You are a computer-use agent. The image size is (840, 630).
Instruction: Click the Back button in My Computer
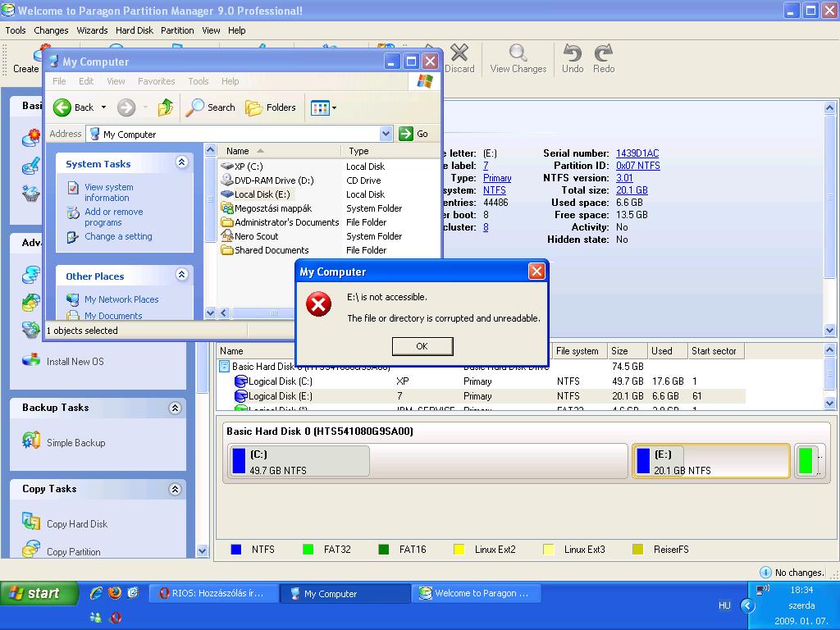[74, 107]
